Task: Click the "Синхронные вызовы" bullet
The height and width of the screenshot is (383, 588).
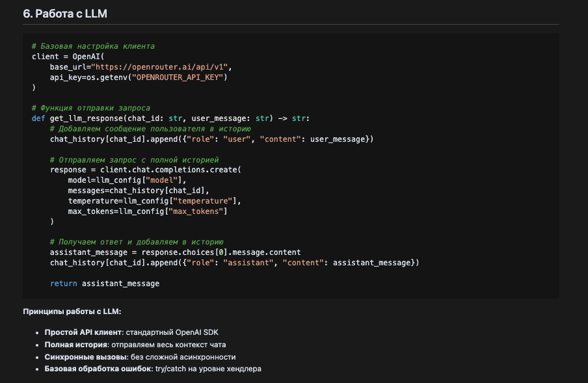Action: [x=83, y=357]
